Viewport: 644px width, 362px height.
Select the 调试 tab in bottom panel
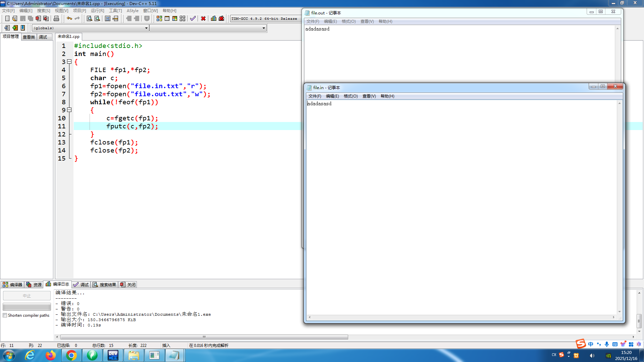pyautogui.click(x=81, y=285)
